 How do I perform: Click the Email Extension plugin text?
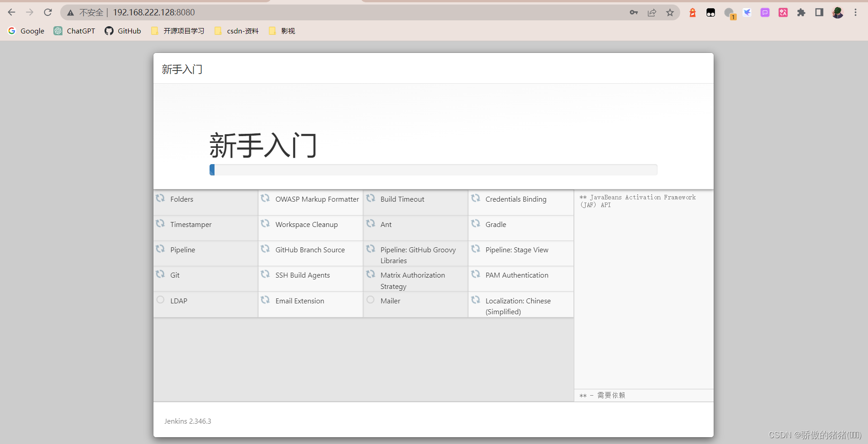(x=300, y=301)
